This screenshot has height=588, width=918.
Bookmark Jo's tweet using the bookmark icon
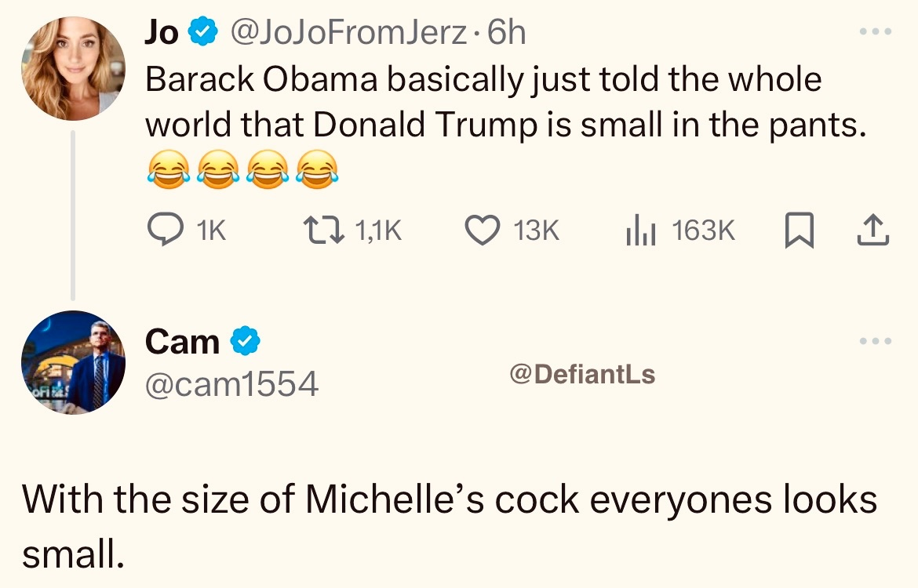tap(799, 228)
